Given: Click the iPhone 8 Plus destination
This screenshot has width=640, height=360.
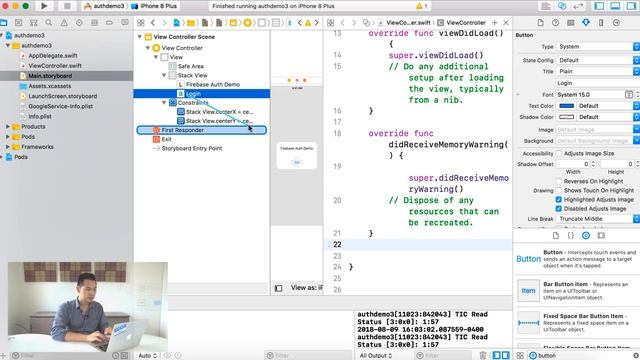Looking at the screenshot, I should pos(153,6).
